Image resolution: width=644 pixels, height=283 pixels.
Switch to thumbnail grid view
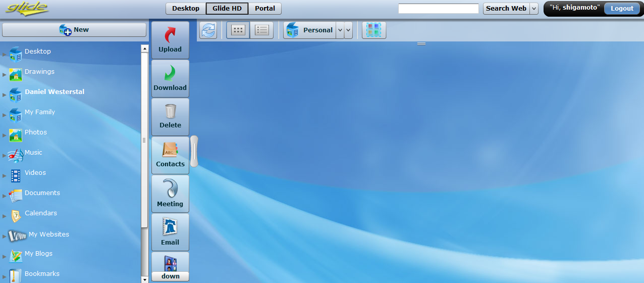tap(238, 30)
